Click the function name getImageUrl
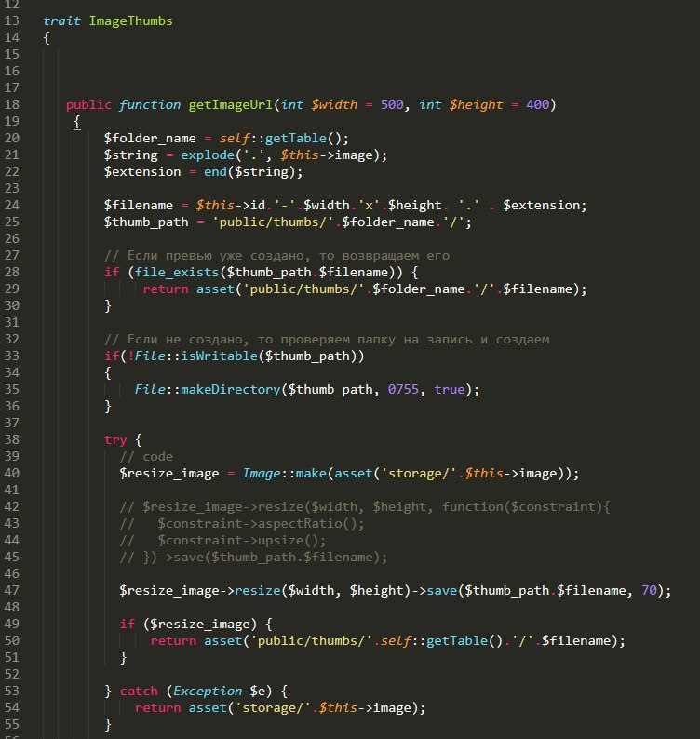Viewport: 700px width, 739px height. point(231,104)
